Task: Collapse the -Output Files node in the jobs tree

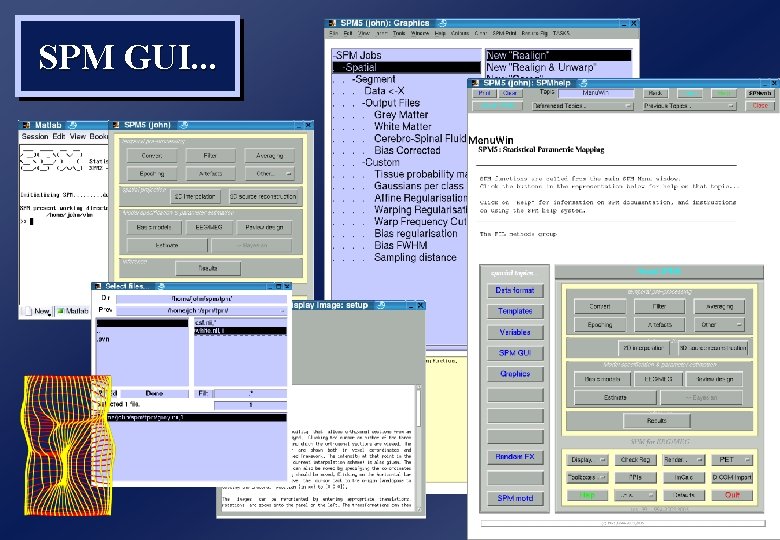Action: tap(391, 103)
